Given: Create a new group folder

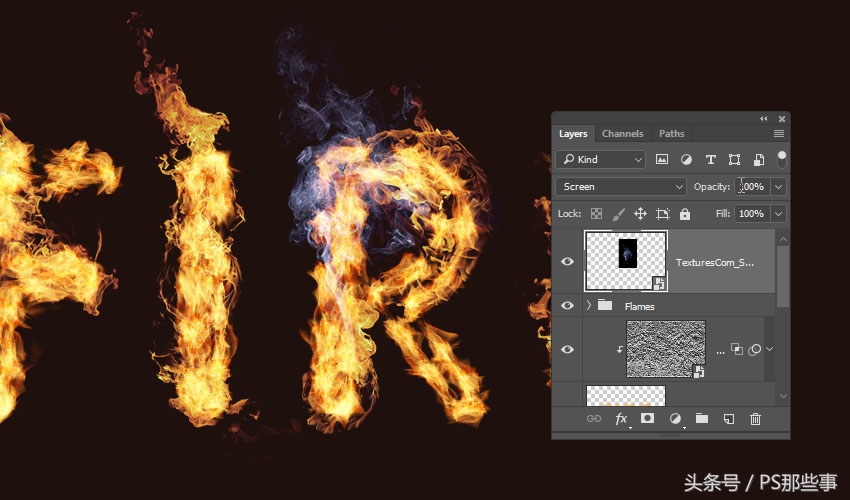Looking at the screenshot, I should (x=702, y=418).
